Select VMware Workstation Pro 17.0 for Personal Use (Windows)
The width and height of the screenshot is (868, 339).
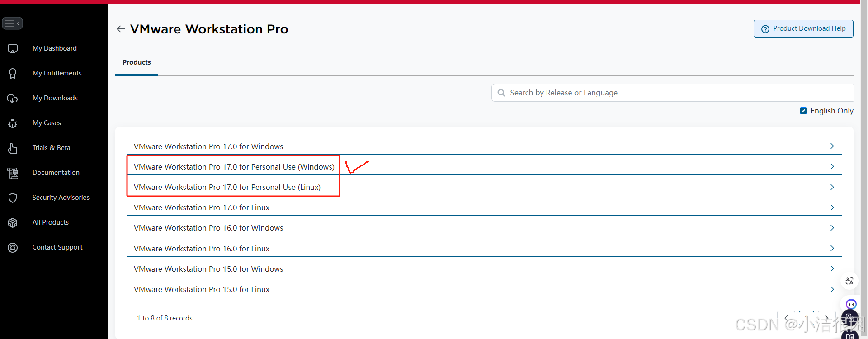click(234, 167)
